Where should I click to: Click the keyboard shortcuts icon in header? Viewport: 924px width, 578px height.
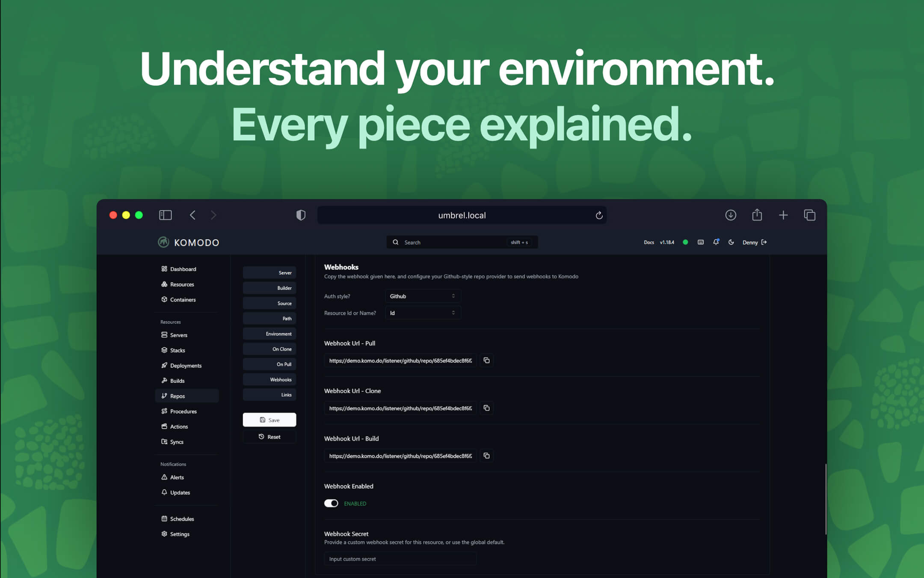coord(700,242)
